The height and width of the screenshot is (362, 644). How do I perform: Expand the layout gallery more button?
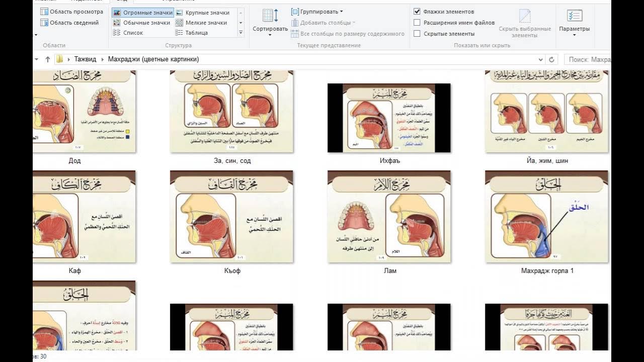(241, 33)
